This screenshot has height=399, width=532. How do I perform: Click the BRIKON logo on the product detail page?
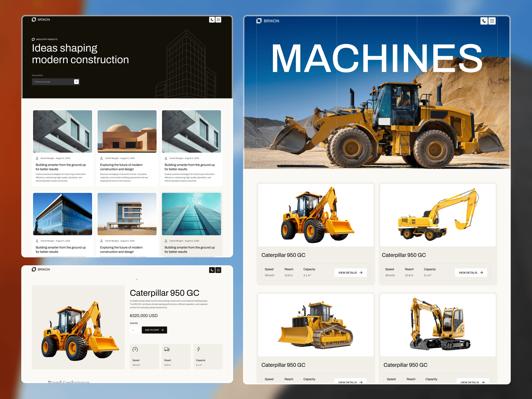click(x=41, y=269)
